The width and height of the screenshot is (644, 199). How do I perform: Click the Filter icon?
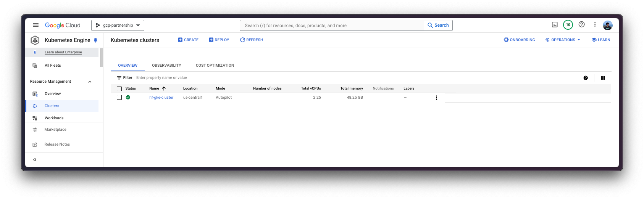pyautogui.click(x=119, y=78)
